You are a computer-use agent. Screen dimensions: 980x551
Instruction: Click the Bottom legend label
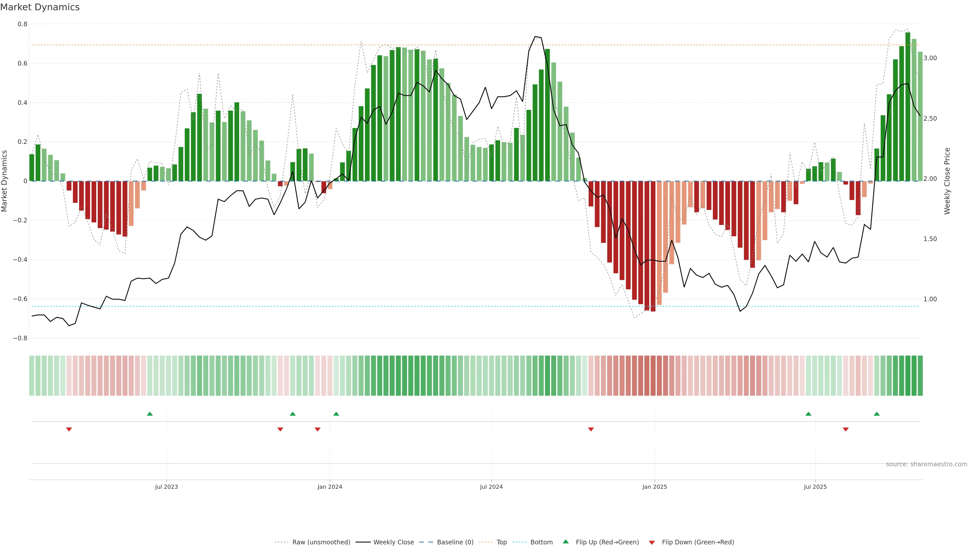541,542
